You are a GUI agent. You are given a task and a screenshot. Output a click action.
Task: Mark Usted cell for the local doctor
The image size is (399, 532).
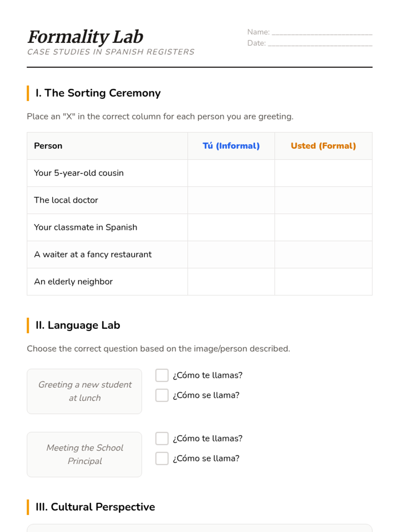(x=323, y=200)
